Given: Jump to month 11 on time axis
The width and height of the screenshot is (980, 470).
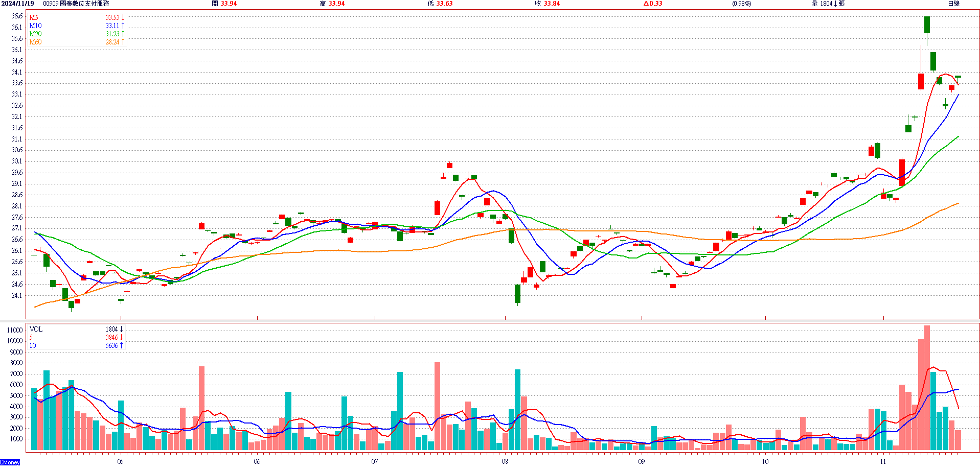Looking at the screenshot, I should click(883, 461).
